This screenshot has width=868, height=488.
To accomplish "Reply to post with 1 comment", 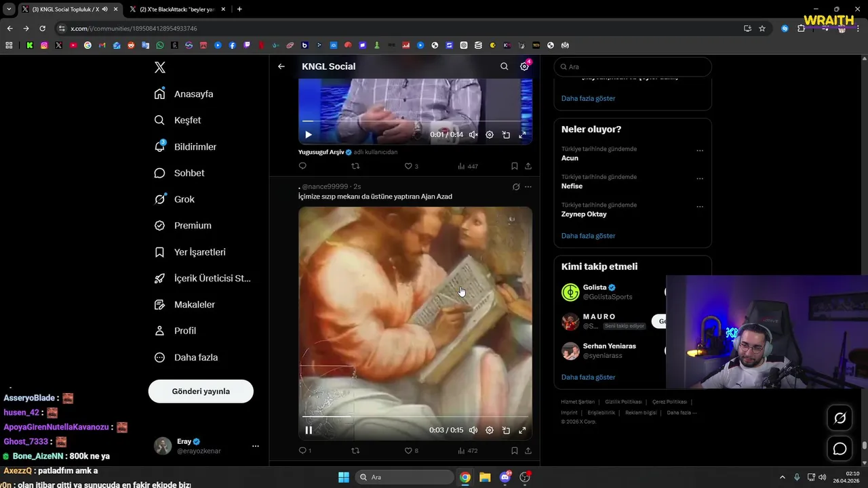I will (x=305, y=451).
